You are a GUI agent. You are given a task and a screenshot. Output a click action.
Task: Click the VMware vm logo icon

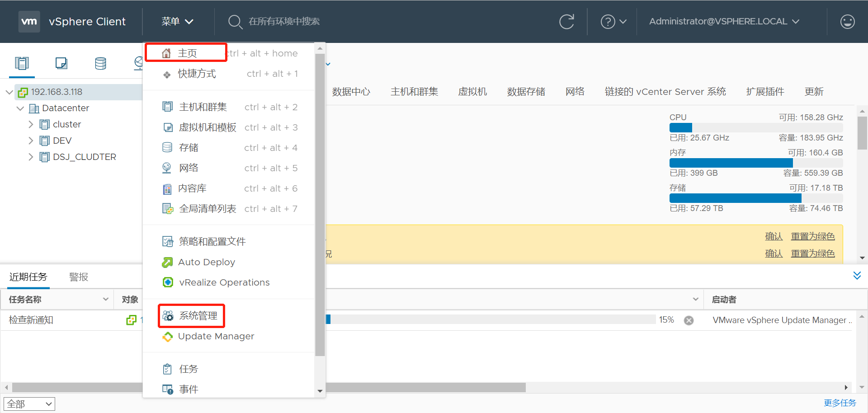click(x=29, y=22)
